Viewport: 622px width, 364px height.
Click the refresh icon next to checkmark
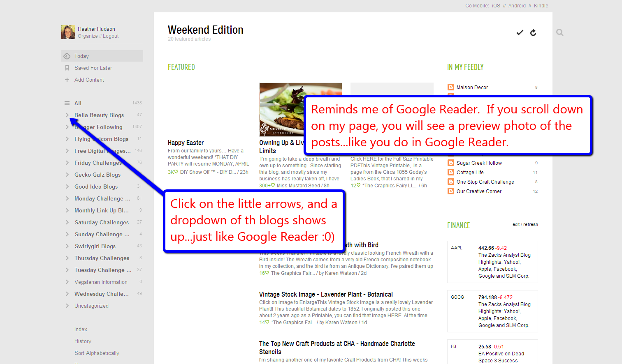click(533, 32)
